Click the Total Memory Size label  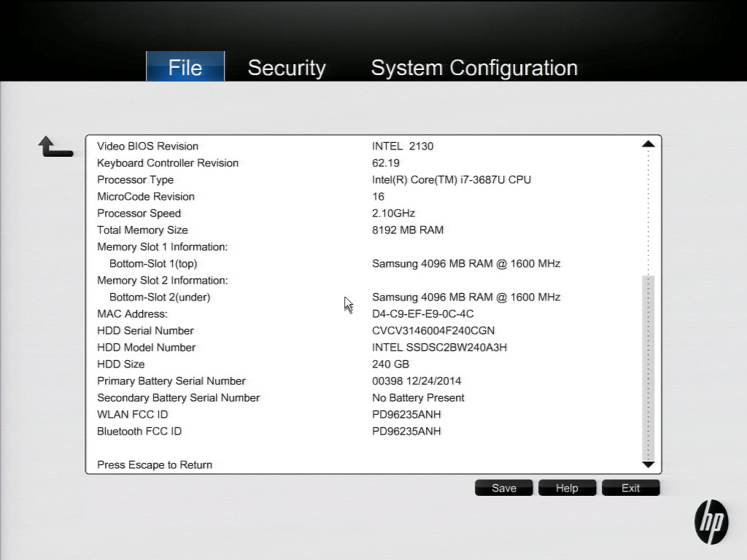142,230
